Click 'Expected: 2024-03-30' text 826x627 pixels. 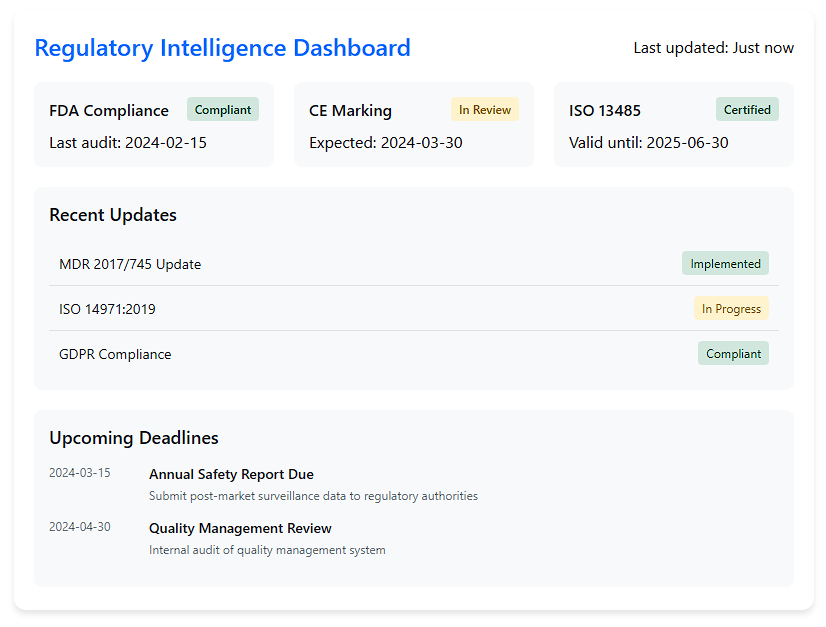coord(386,143)
